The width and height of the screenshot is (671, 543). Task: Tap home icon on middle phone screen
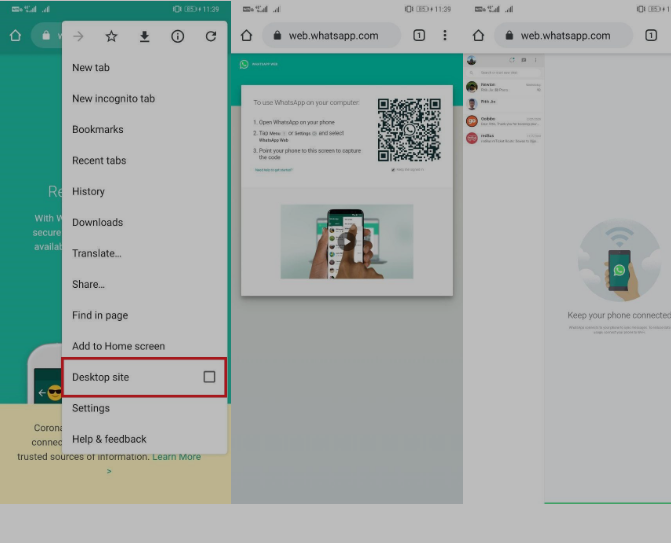point(246,36)
